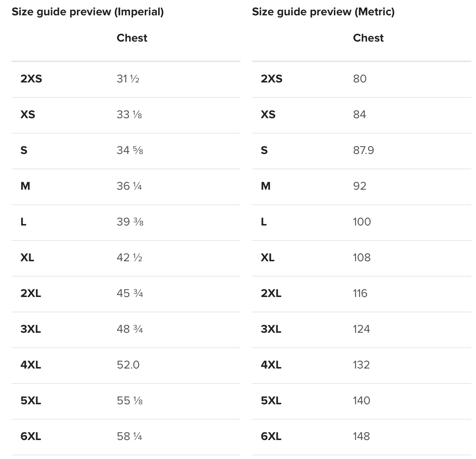
Task: Select the M row label in Imperial table
Action: click(x=25, y=186)
